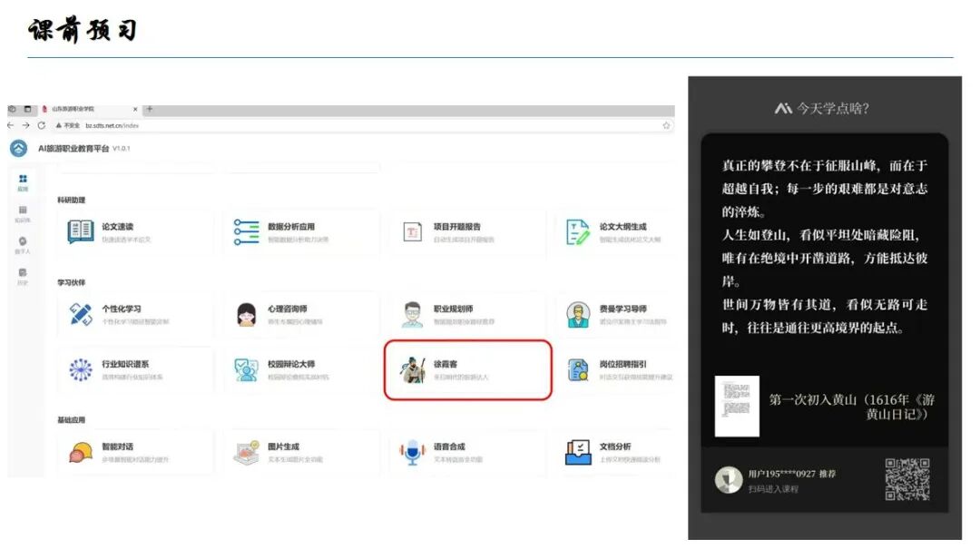Click the 今天学点啥? header on the dark card
The image size is (980, 549).
822,109
